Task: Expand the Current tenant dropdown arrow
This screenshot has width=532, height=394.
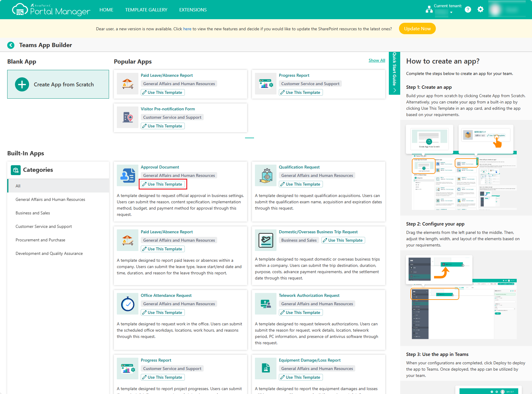Action: pyautogui.click(x=451, y=13)
